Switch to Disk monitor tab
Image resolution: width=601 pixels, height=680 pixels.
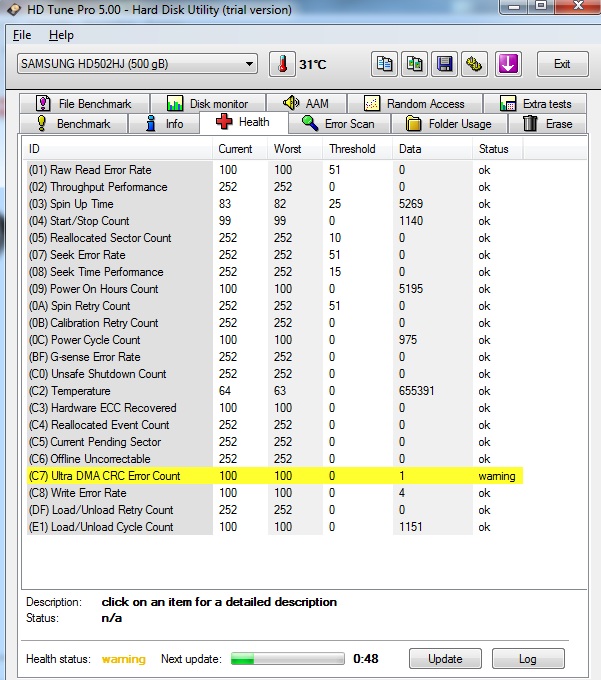coord(208,104)
